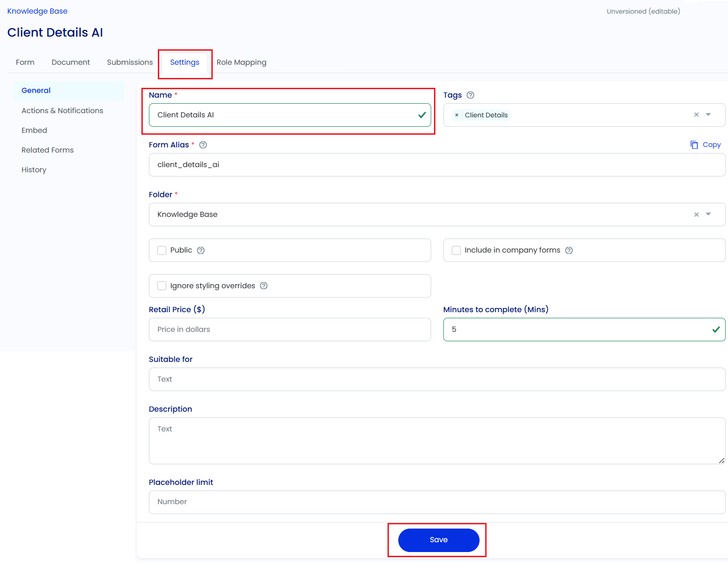The image size is (728, 568).
Task: Click the Suitable for text field
Action: 437,379
